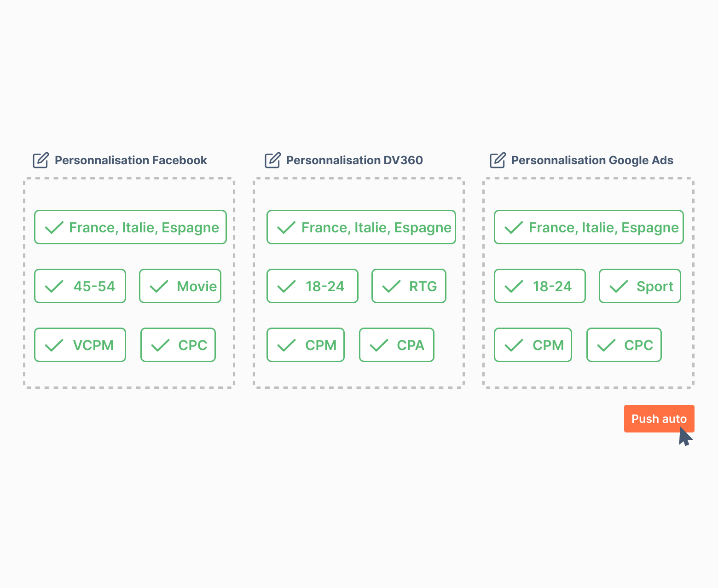The height and width of the screenshot is (588, 718).
Task: Click the checkmark icon on DV360's RTG chip
Action: pos(391,287)
